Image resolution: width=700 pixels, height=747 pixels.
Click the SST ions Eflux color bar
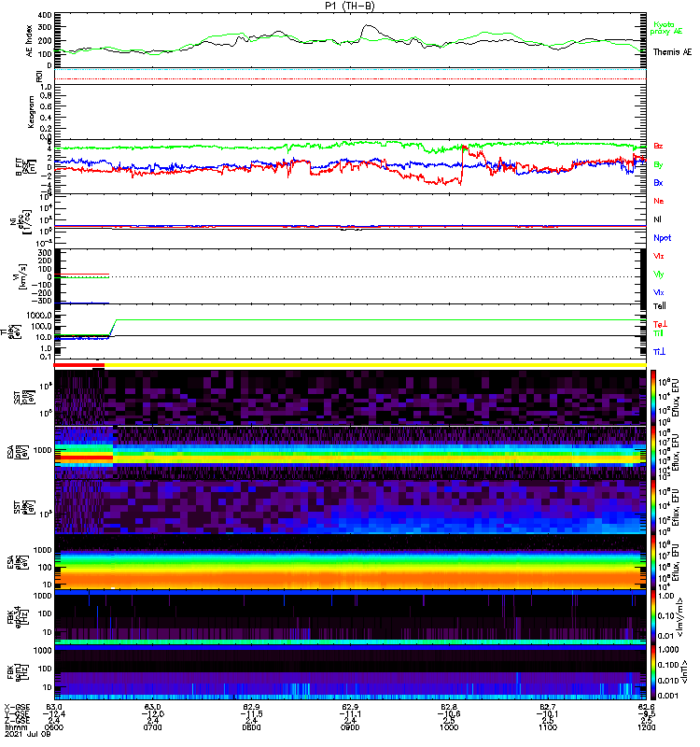point(653,398)
